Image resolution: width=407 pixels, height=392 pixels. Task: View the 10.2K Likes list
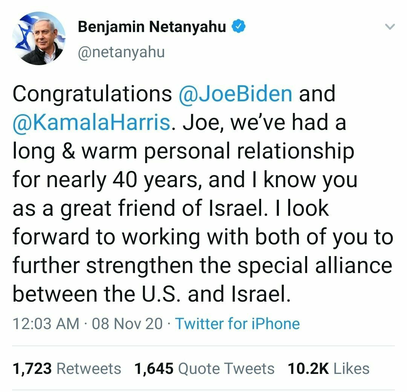pos(329,369)
